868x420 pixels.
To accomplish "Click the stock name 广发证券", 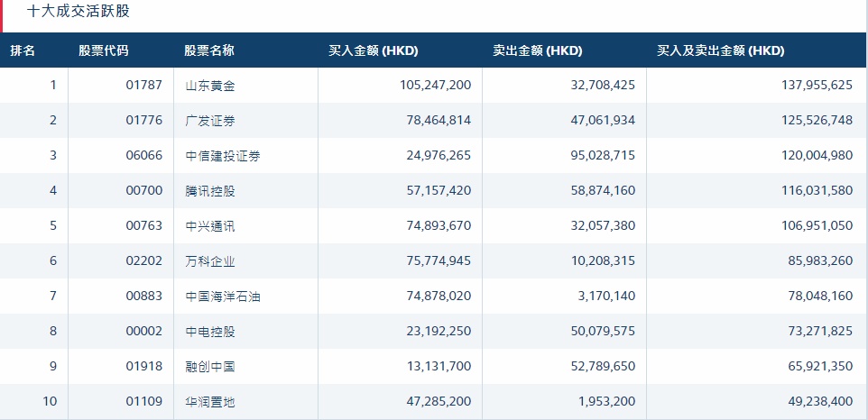I will 210,121.
